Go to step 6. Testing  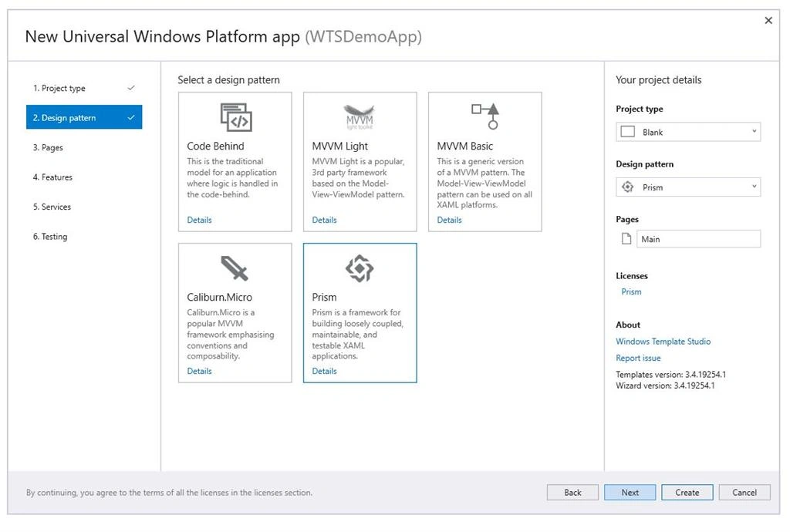point(84,237)
